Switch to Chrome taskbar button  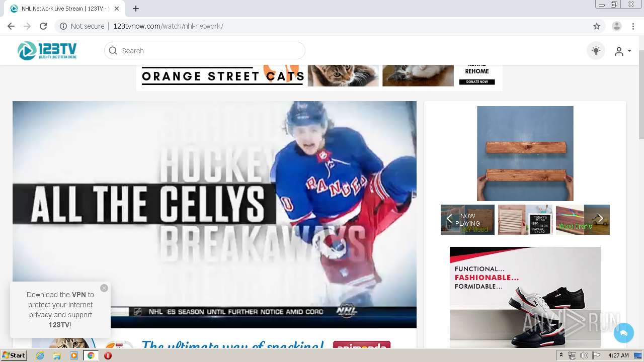point(91,355)
